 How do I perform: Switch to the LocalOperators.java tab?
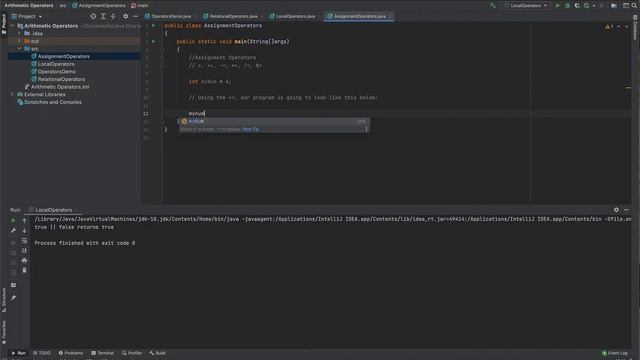[293, 16]
